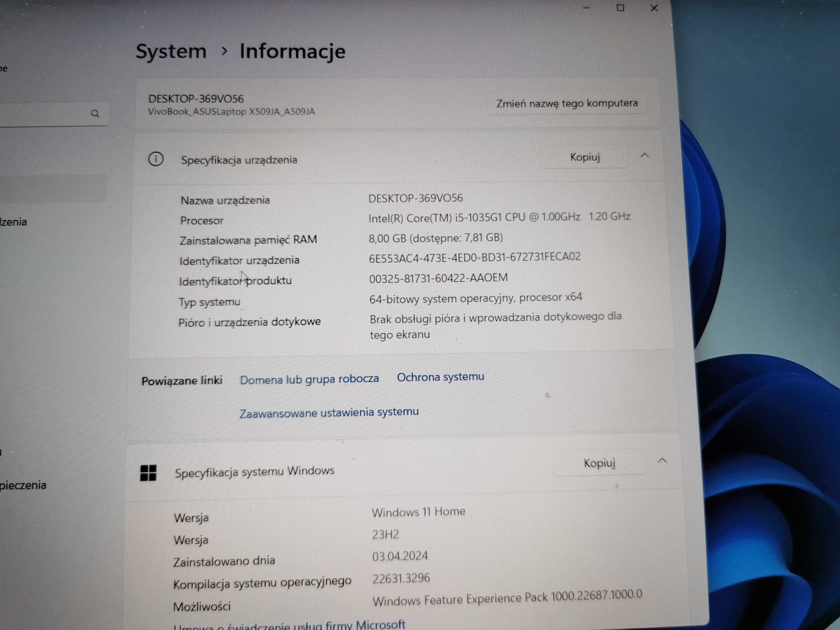This screenshot has height=630, width=840.
Task: Click Procesor label
Action: [202, 220]
